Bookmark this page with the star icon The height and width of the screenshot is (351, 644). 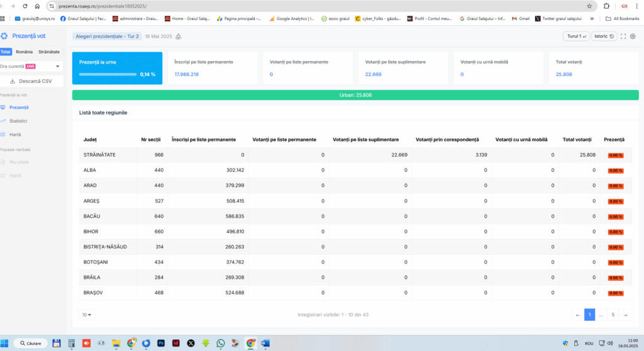click(x=589, y=6)
